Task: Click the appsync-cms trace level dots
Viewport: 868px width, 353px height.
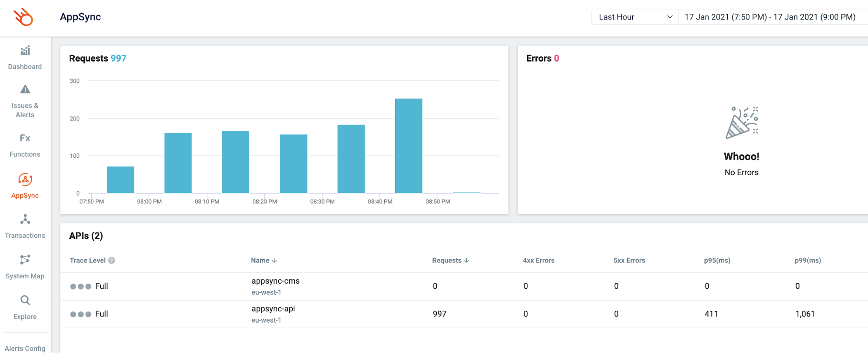Action: (81, 286)
